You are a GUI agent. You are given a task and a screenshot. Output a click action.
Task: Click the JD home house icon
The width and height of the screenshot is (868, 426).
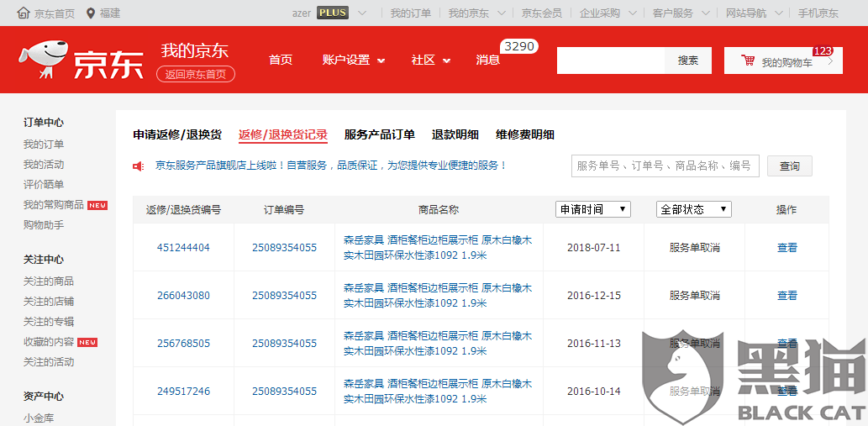pyautogui.click(x=24, y=13)
